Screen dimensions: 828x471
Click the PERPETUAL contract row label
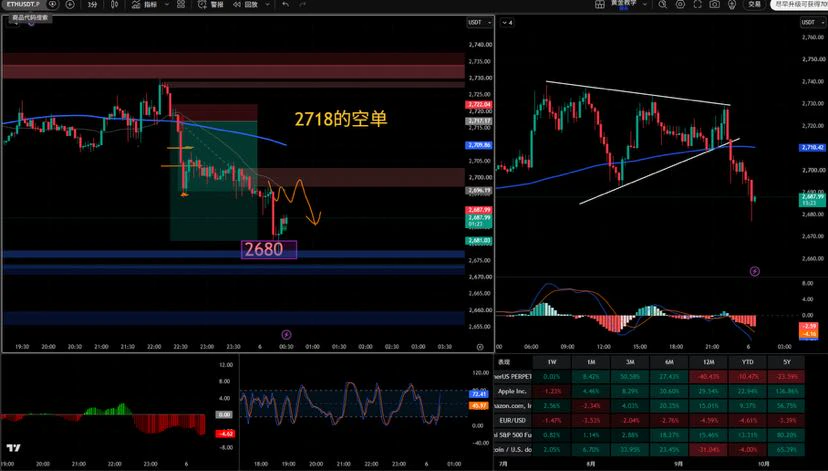coord(513,376)
